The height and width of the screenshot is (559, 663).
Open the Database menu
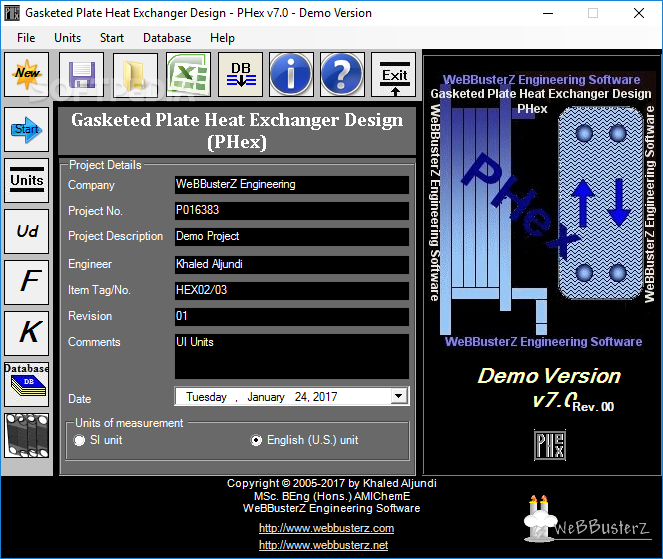pyautogui.click(x=167, y=38)
